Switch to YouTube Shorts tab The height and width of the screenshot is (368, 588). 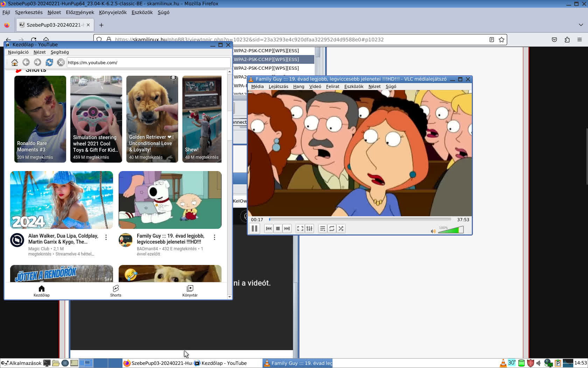[116, 291]
